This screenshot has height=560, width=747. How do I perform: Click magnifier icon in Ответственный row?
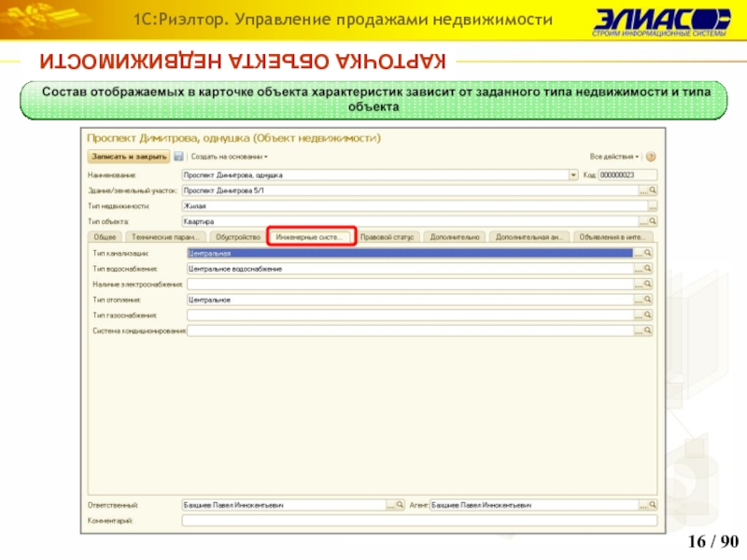click(400, 505)
